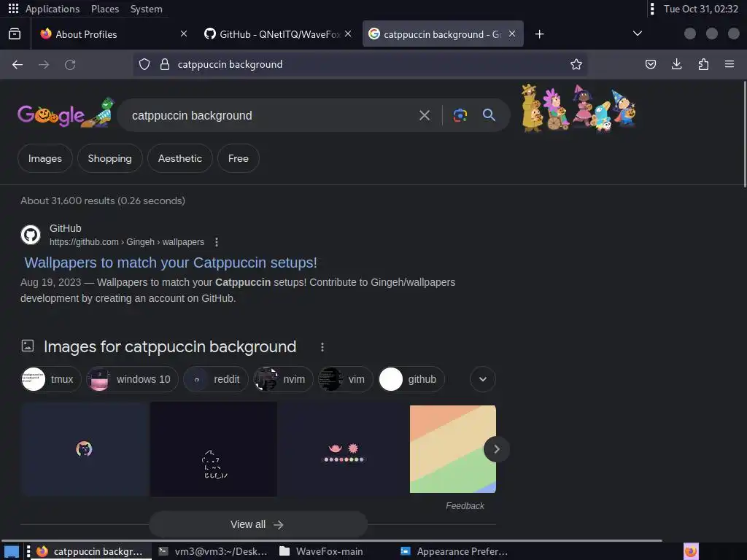Open the Firefox downloads panel
The width and height of the screenshot is (747, 560).
click(676, 64)
